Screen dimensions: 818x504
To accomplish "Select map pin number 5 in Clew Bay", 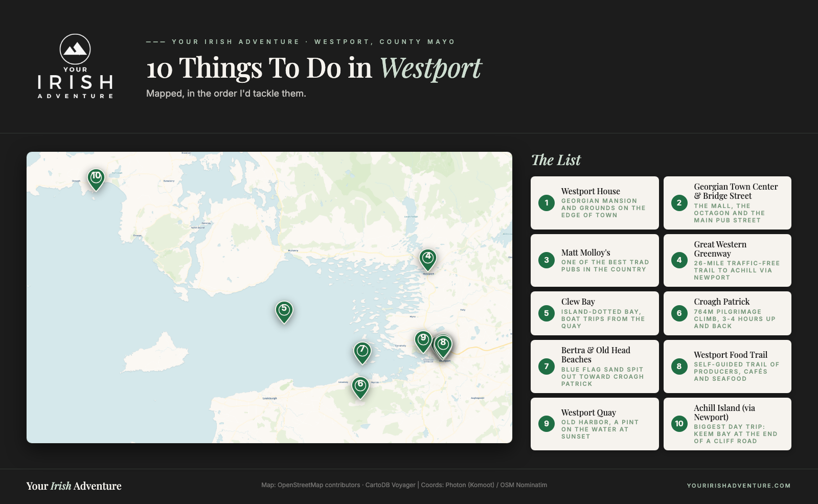I will point(284,312).
